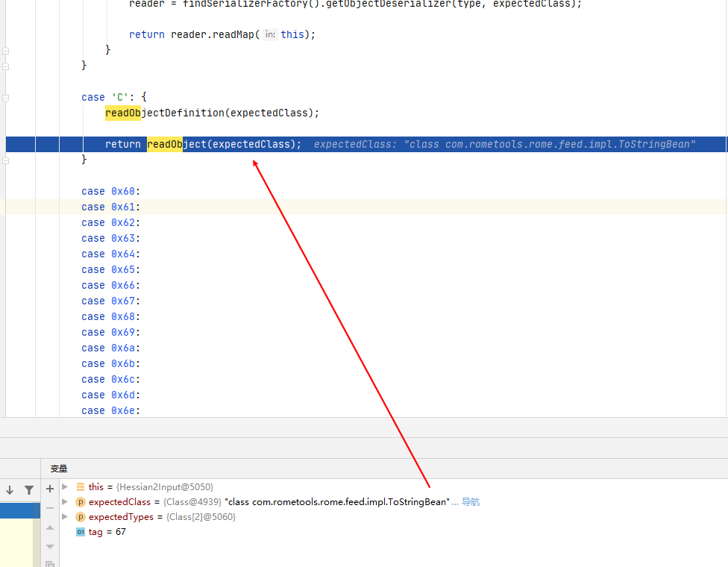Click the 导航 navigate link for expectedClass
The height and width of the screenshot is (567, 728).
[471, 502]
